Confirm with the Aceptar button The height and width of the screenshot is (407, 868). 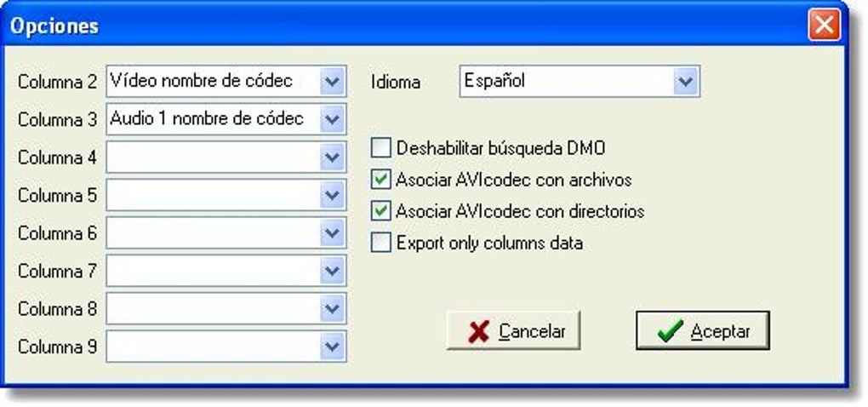[702, 330]
